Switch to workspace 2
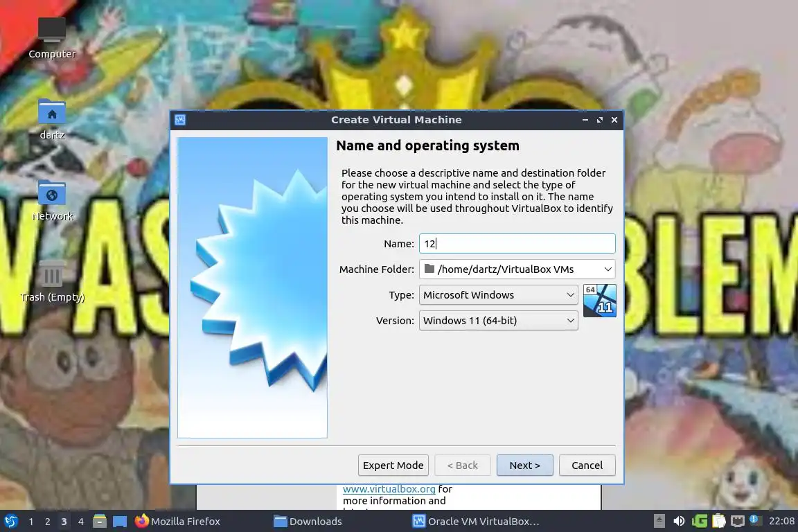Viewport: 798px width, 532px height. pyautogui.click(x=47, y=522)
